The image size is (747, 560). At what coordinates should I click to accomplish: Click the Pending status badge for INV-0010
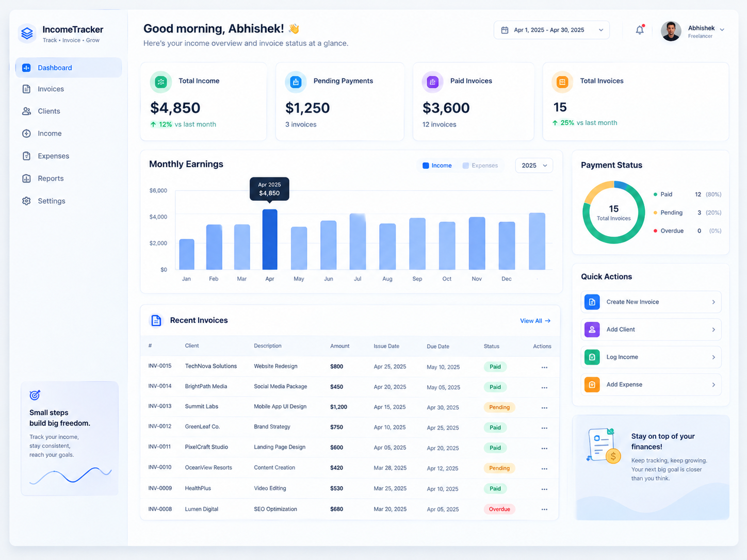pos(499,468)
